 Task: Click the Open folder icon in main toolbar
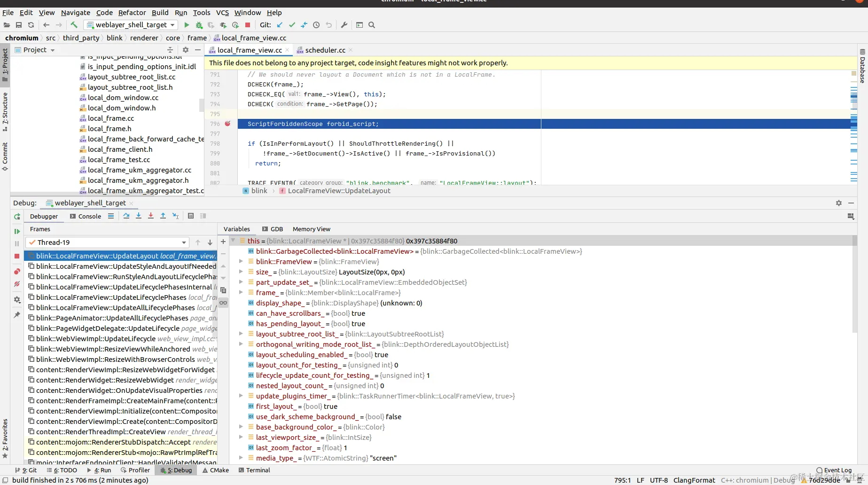[7, 25]
